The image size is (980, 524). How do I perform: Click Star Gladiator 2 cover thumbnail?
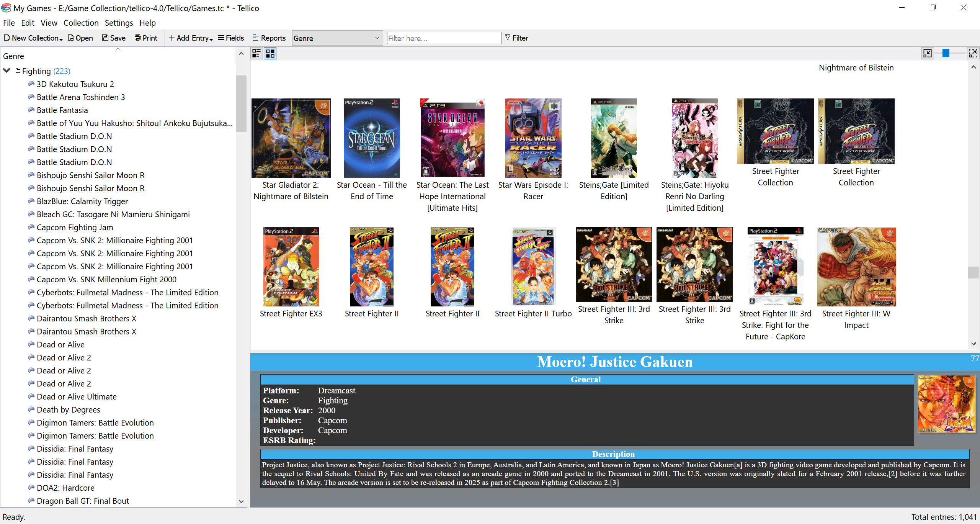tap(291, 138)
